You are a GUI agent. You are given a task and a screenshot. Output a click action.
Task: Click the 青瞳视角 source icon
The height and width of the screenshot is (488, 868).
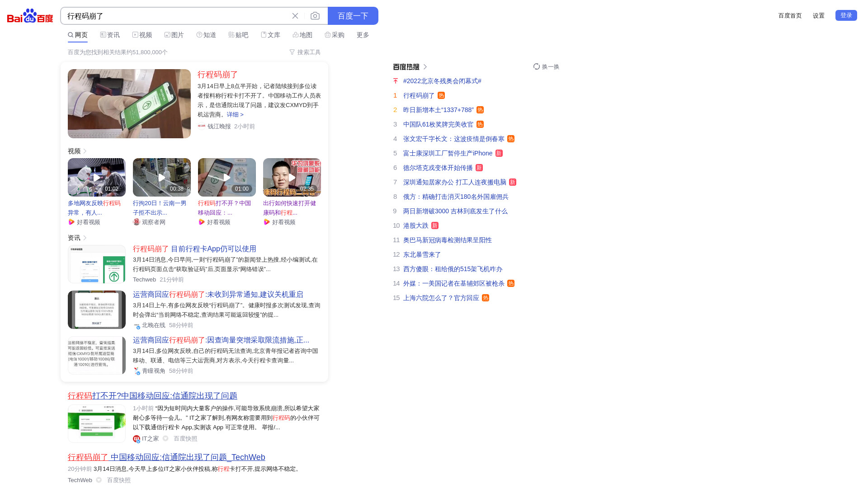click(137, 371)
